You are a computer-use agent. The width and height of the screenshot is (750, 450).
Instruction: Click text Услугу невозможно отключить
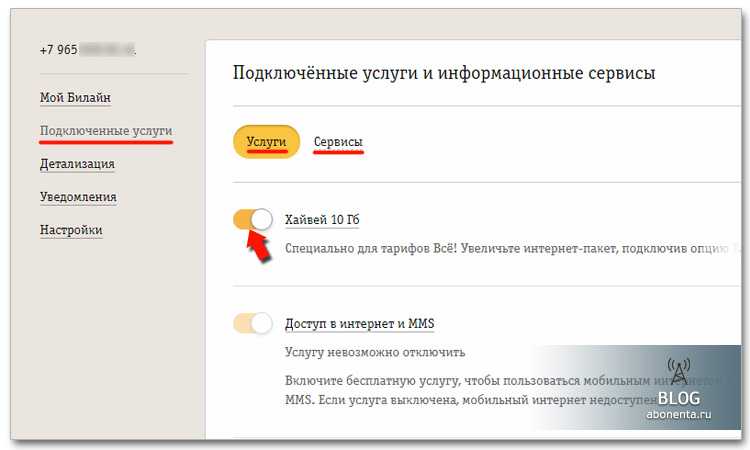(375, 352)
